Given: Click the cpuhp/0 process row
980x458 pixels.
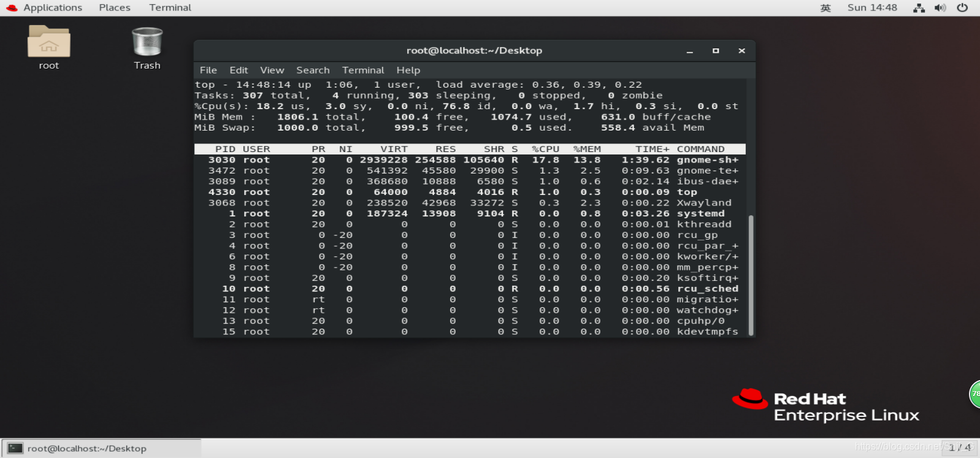Looking at the screenshot, I should click(x=470, y=321).
